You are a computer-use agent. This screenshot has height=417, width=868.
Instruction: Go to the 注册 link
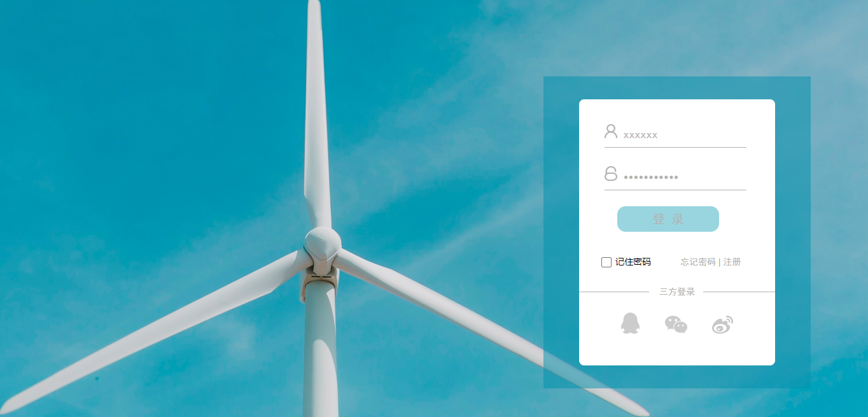732,262
